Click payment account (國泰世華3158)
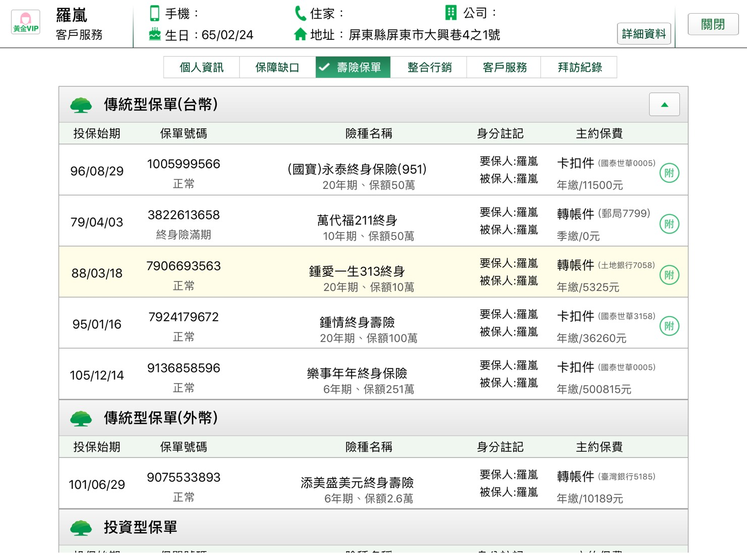The width and height of the screenshot is (747, 560). [x=627, y=316]
